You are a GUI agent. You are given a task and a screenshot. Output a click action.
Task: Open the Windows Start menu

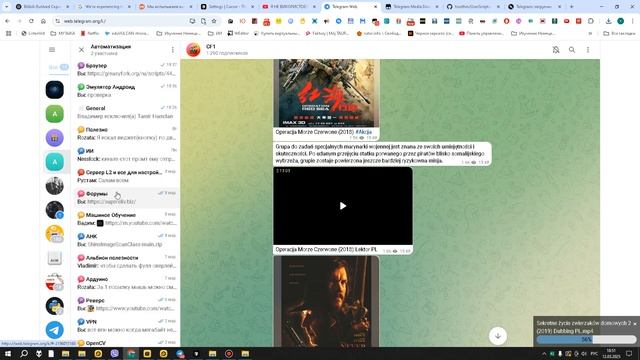point(8,353)
